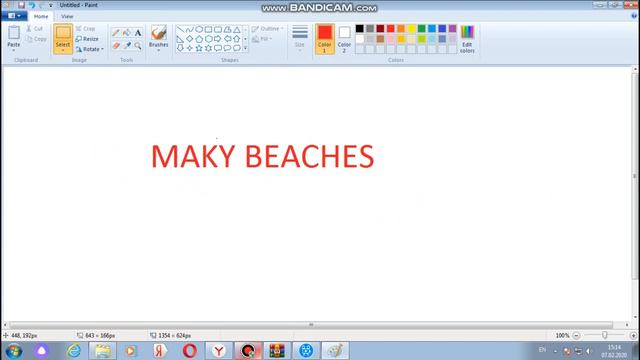This screenshot has height=360, width=640.
Task: Choose the Curve shape
Action: coord(189,29)
